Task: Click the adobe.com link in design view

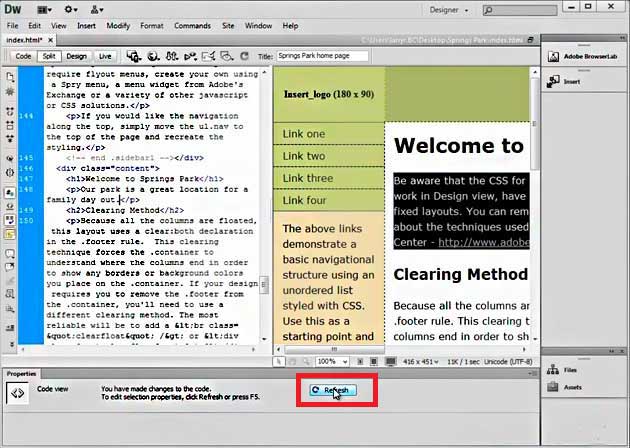Action: click(483, 242)
